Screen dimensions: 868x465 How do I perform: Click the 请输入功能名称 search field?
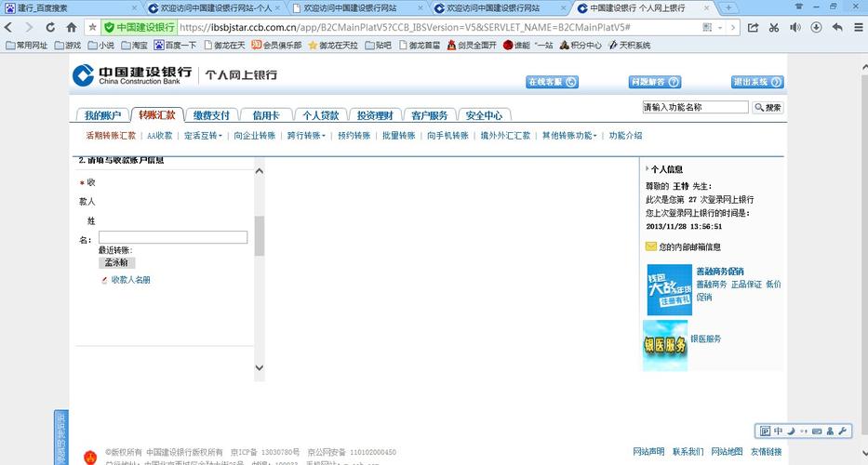coord(695,107)
